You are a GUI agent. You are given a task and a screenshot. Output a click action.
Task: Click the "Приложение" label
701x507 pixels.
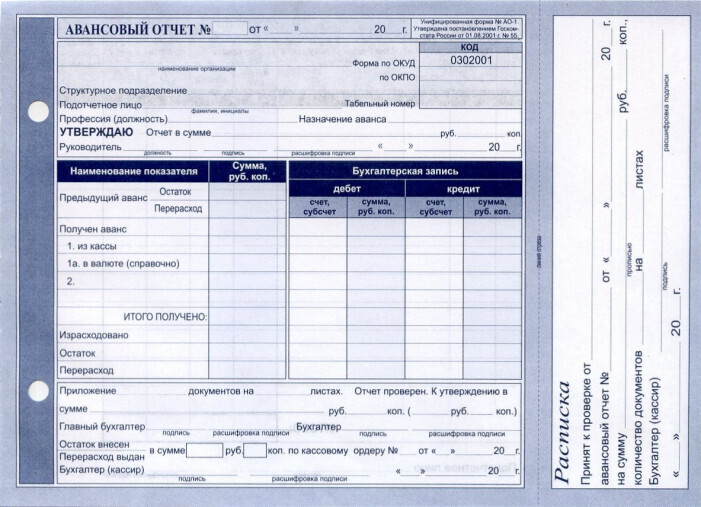point(88,391)
